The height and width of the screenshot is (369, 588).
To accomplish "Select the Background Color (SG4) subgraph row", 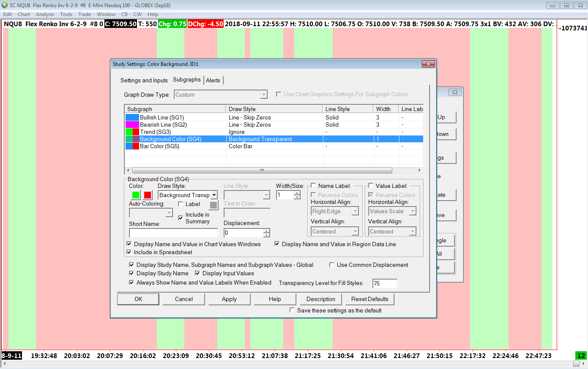I will [274, 139].
